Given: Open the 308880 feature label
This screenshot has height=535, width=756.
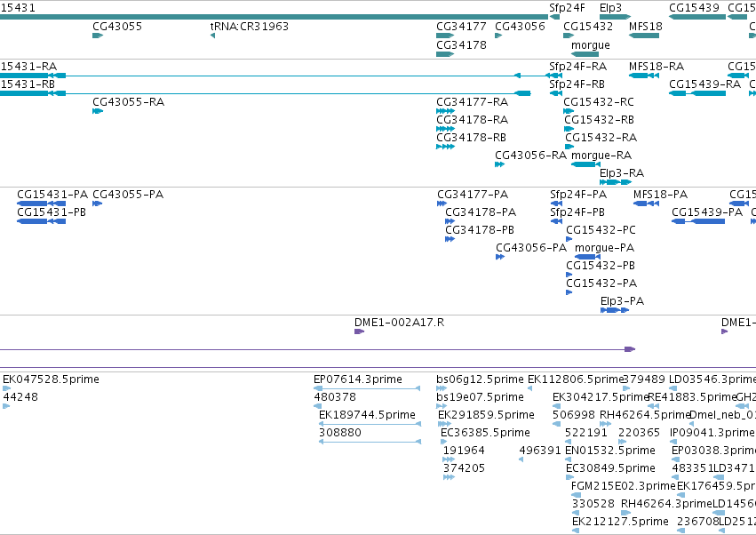Looking at the screenshot, I should point(340,433).
